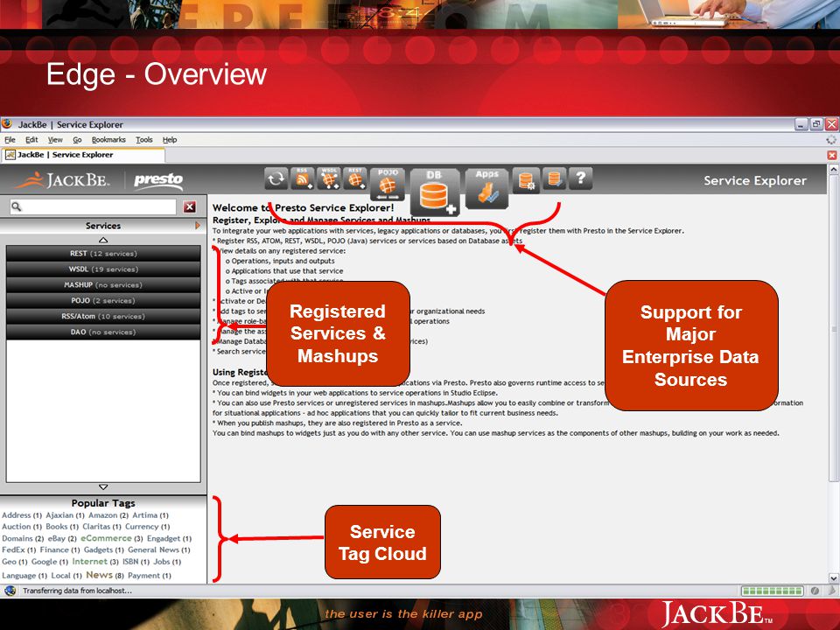Click the Currency tag
The height and width of the screenshot is (630, 840).
click(x=142, y=527)
